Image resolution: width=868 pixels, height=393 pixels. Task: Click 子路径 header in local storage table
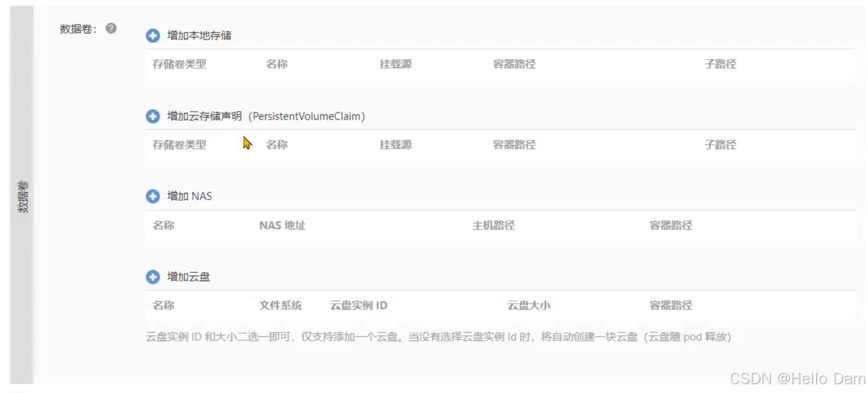(720, 64)
